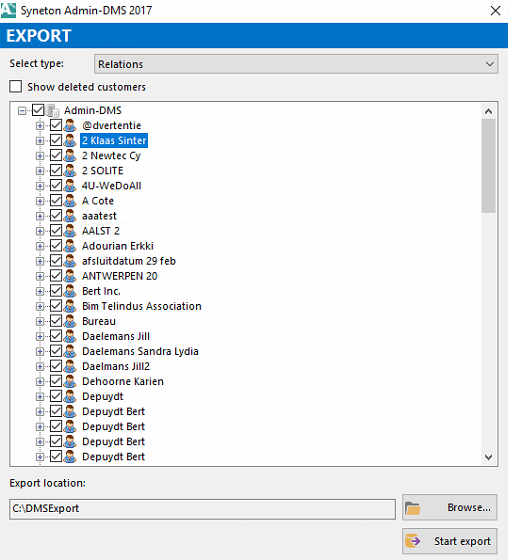
Task: Select the Adourian Erkki row
Action: (118, 246)
